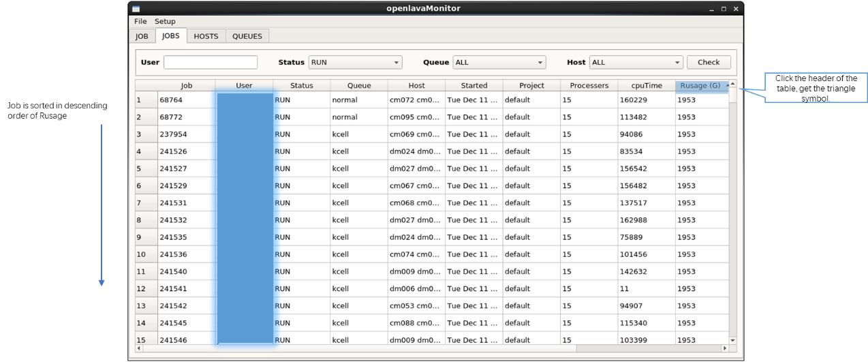The image size is (868, 362).
Task: Select job 241541 cell
Action: click(187, 288)
